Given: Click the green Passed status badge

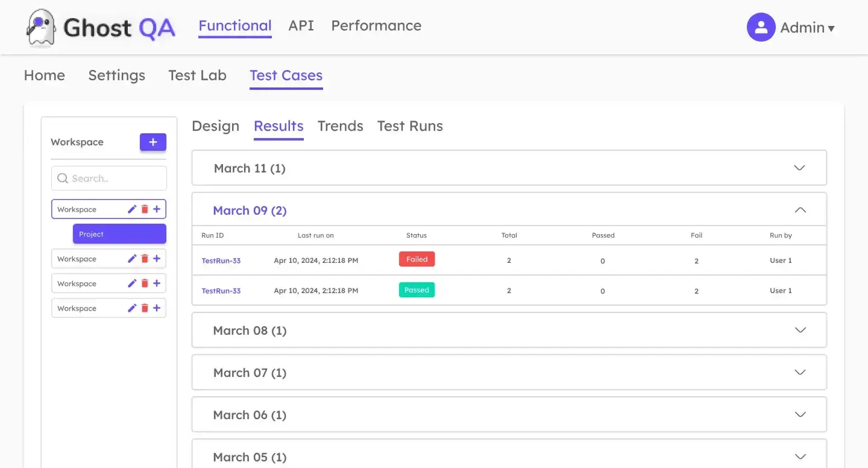Looking at the screenshot, I should [x=417, y=290].
